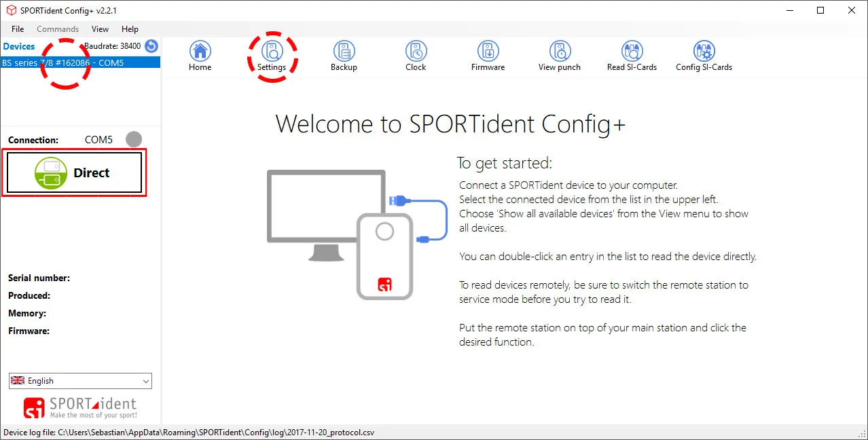Open the Settings toolbar icon
This screenshot has height=440, width=868.
pyautogui.click(x=272, y=56)
